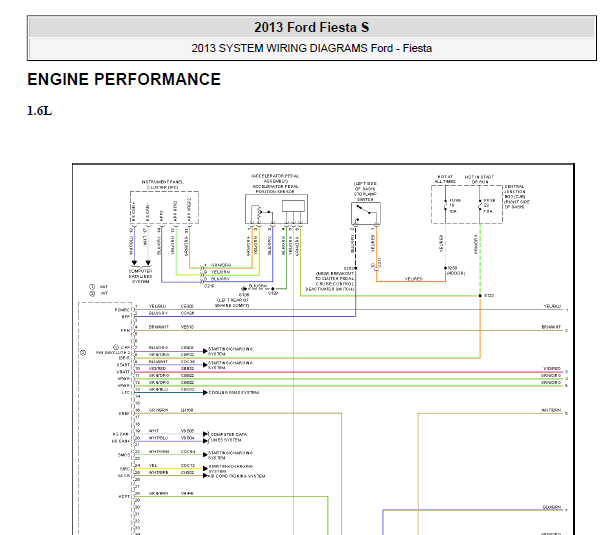Click the 'STOPLAMP SWITCH' label
The width and height of the screenshot is (606, 535).
coord(365,197)
